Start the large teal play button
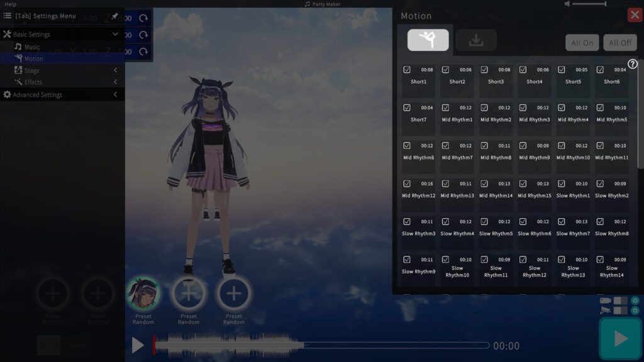Image resolution: width=644 pixels, height=362 pixels. point(620,339)
